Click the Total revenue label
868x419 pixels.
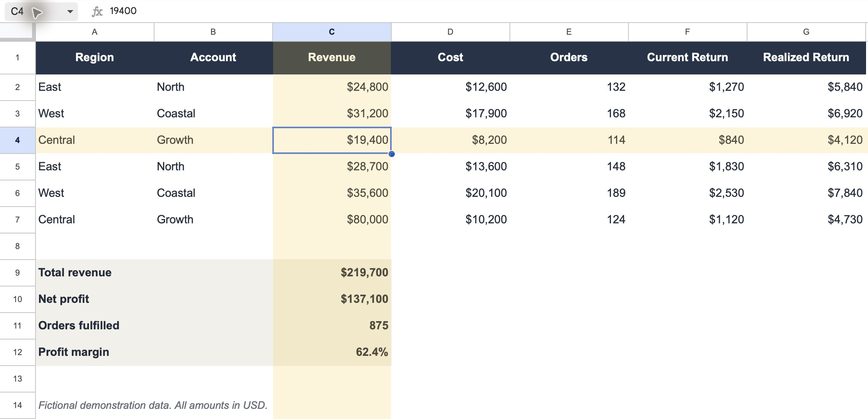pyautogui.click(x=75, y=272)
